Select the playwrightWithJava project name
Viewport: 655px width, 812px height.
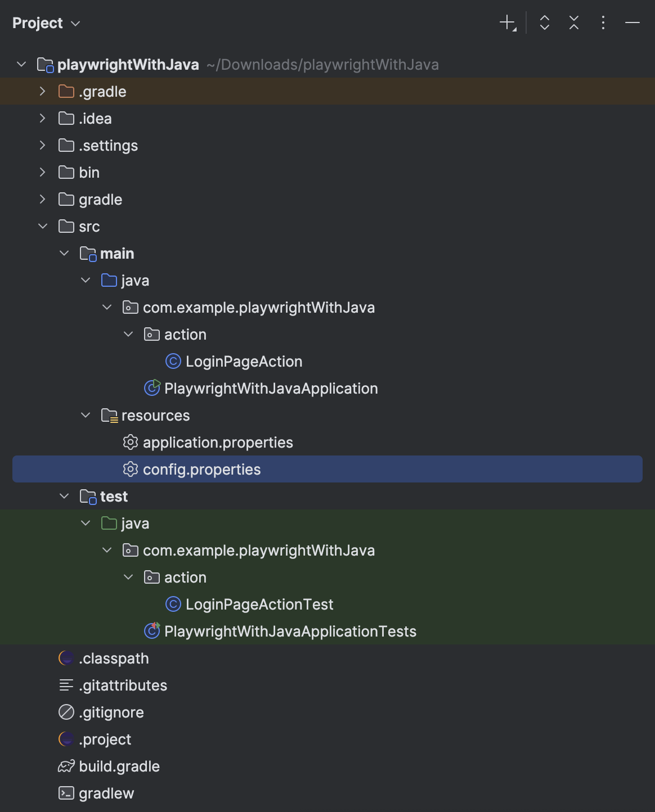[128, 65]
